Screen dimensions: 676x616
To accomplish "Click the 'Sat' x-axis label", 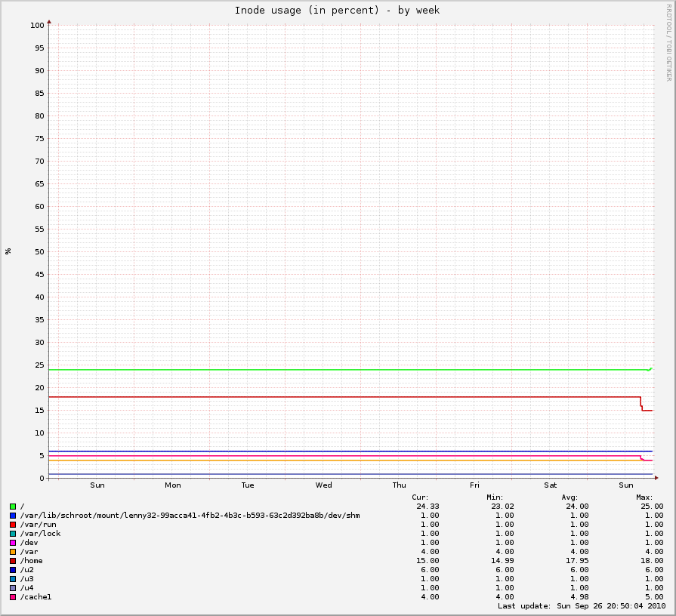I will (551, 485).
